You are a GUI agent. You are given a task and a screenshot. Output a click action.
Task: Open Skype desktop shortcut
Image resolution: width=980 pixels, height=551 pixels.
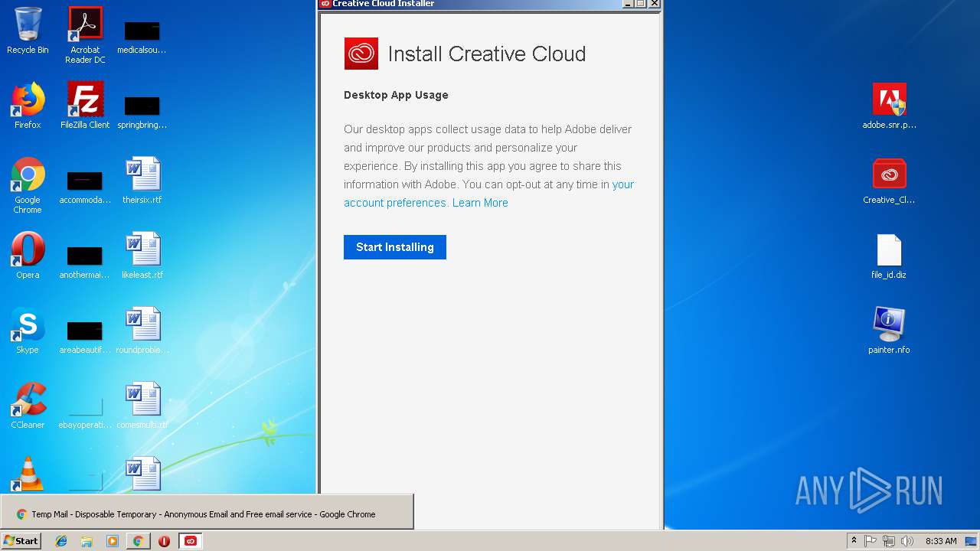pyautogui.click(x=28, y=331)
